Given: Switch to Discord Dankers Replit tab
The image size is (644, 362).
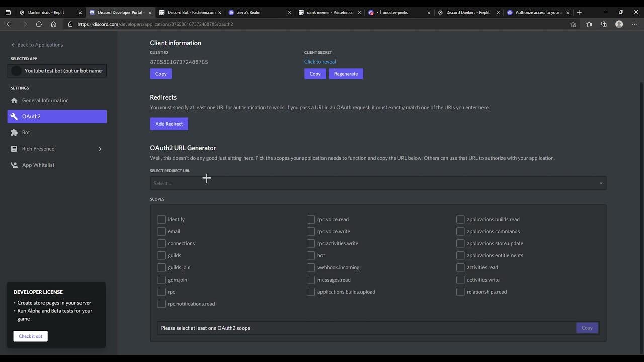Looking at the screenshot, I should coord(468,12).
